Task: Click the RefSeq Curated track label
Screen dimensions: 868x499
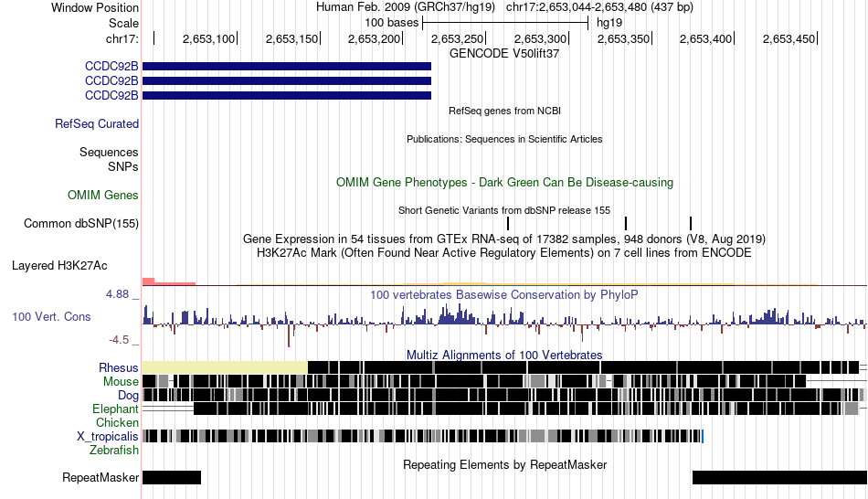Action: 96,123
